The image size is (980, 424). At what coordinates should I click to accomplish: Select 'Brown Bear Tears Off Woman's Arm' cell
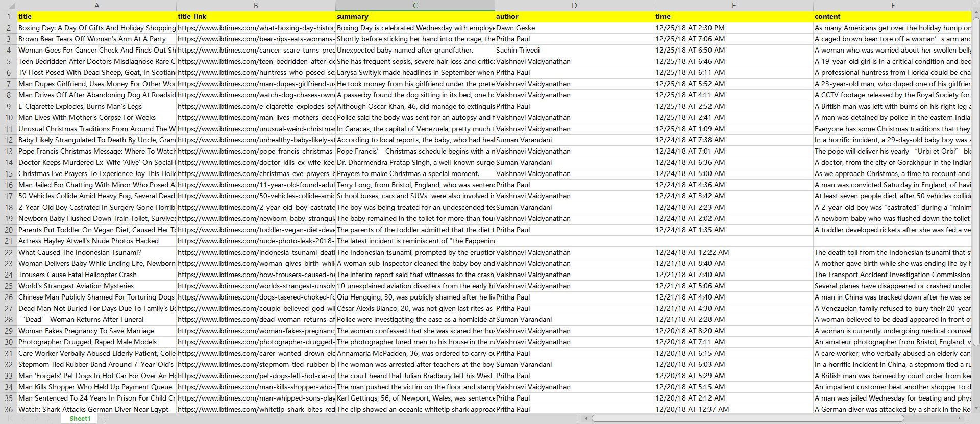point(96,39)
